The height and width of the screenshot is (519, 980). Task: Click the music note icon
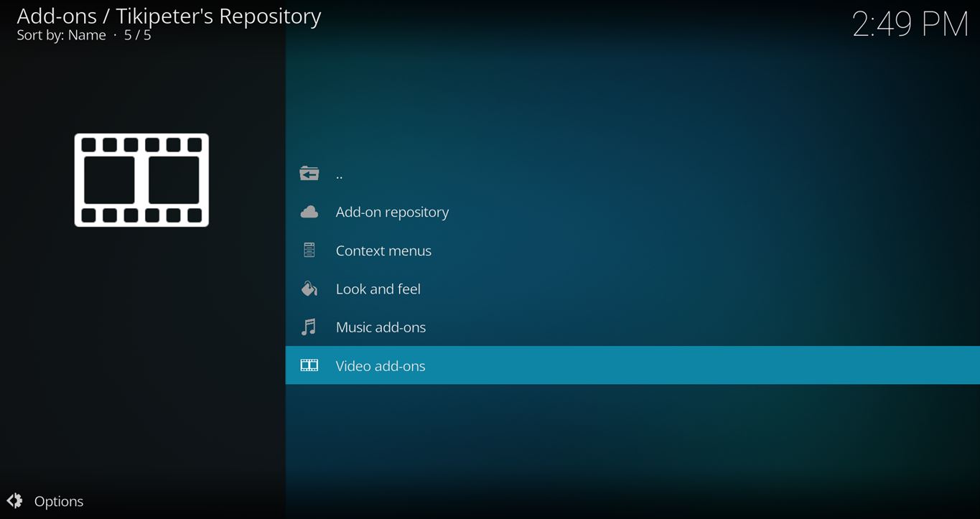click(309, 327)
